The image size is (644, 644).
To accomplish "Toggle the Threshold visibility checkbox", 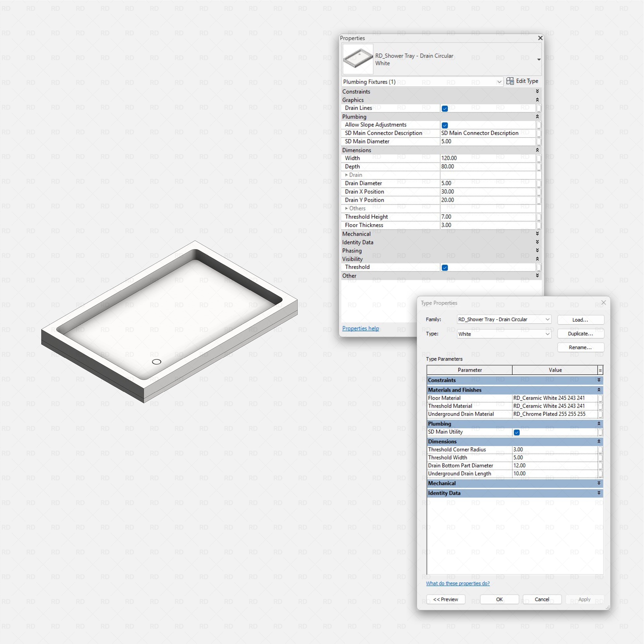I will coord(445,267).
